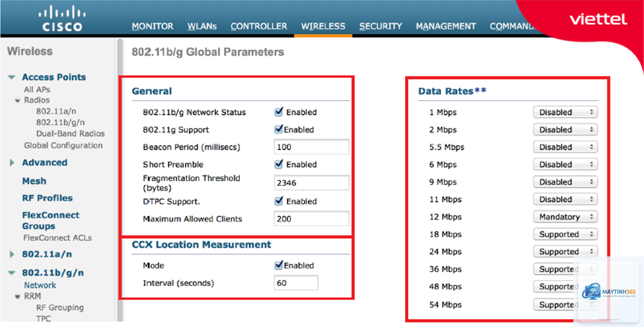Open Dual-Band Radios sidebar link
The height and width of the screenshot is (327, 644).
coord(70,133)
